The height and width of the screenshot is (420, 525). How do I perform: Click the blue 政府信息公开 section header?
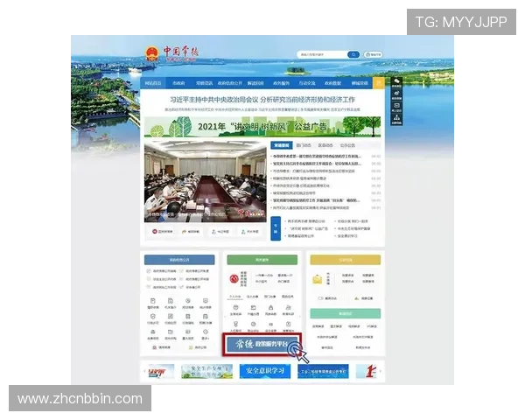(x=179, y=260)
